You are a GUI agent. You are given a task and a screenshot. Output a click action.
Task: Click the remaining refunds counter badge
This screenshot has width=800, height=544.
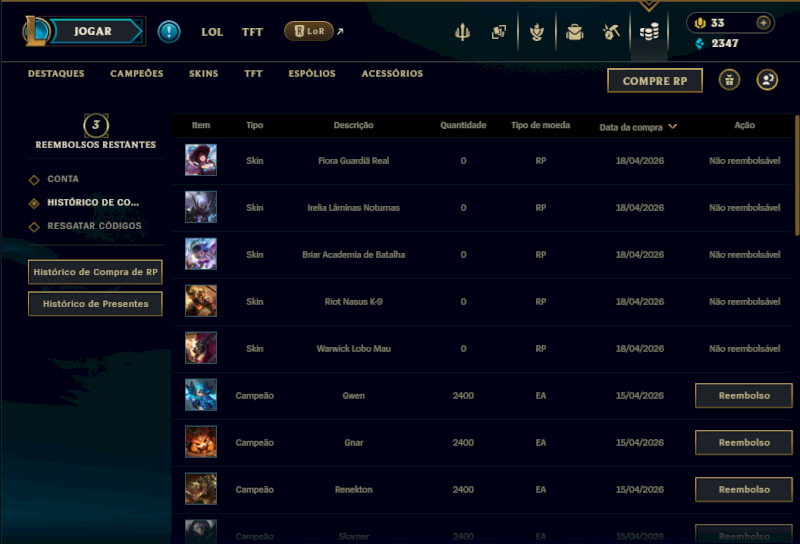(96, 125)
